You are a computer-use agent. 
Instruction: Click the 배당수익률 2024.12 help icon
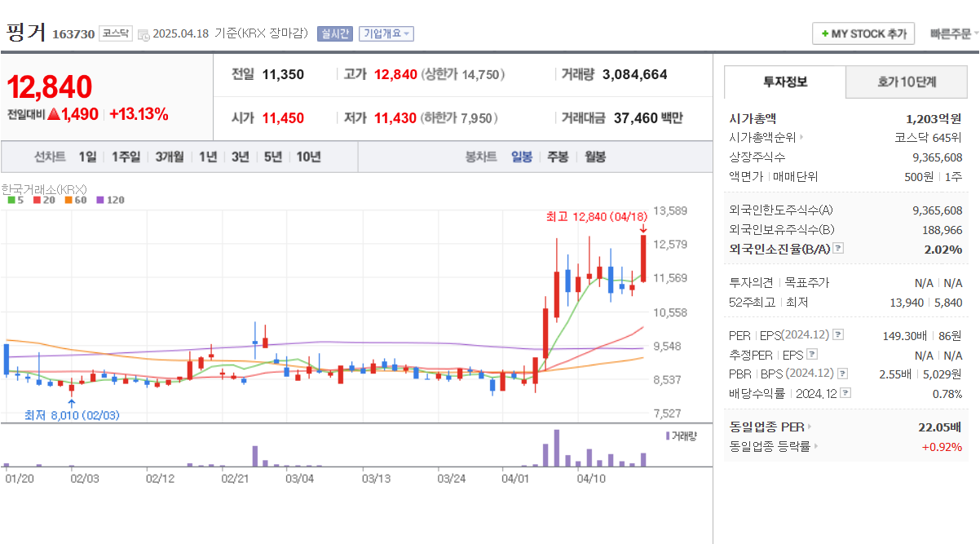(x=845, y=393)
